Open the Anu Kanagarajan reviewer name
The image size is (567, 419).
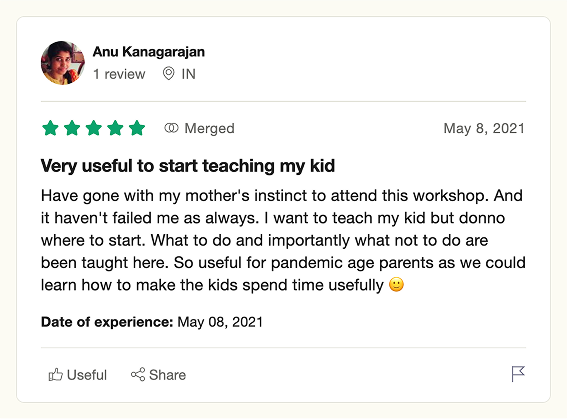pyautogui.click(x=149, y=52)
